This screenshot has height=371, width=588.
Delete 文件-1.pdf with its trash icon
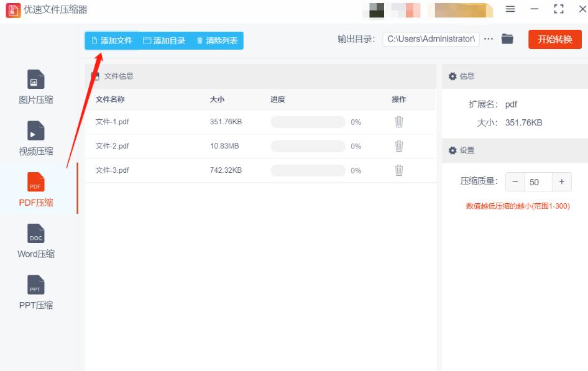(398, 122)
